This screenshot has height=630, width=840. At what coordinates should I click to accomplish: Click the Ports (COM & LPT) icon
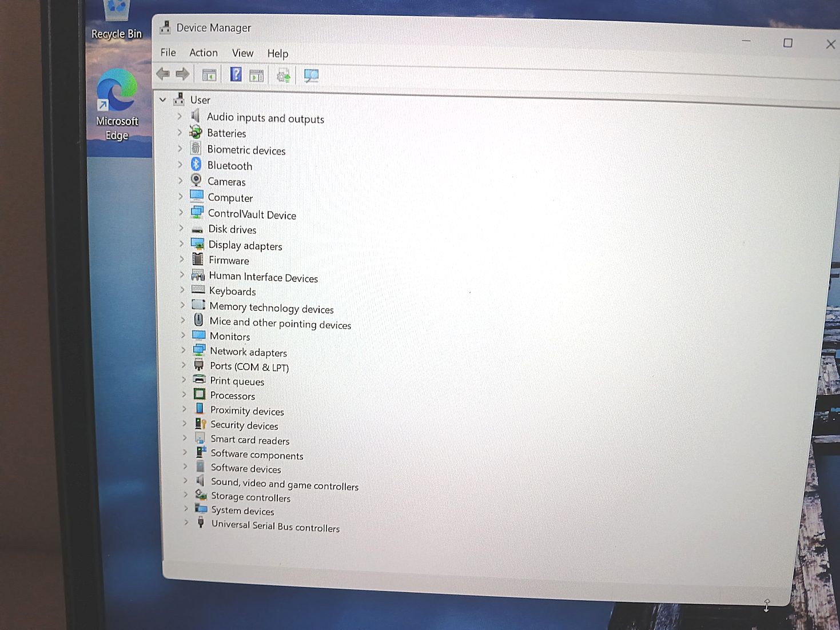click(x=199, y=365)
